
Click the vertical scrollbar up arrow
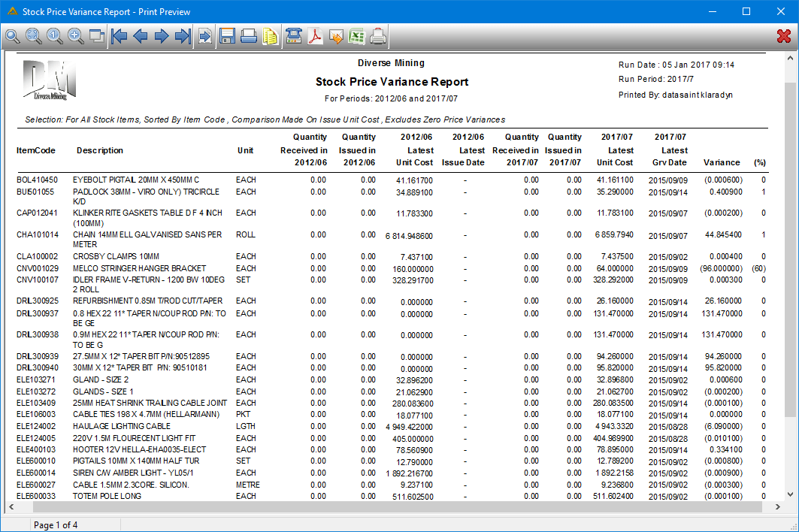click(790, 59)
